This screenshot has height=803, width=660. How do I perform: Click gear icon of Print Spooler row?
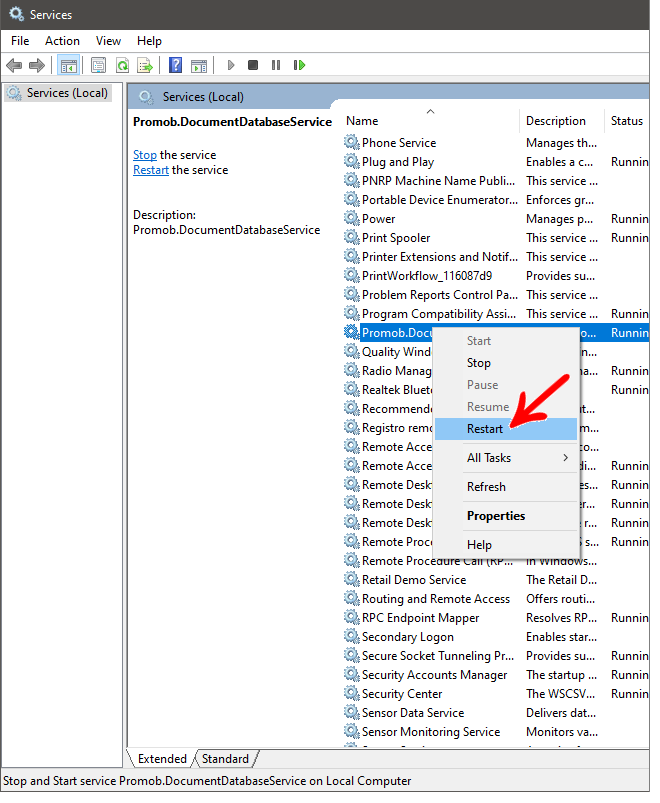pos(351,238)
